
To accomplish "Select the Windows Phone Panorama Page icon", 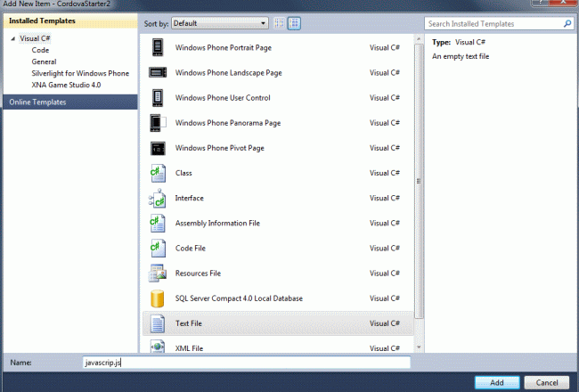I will (x=158, y=123).
